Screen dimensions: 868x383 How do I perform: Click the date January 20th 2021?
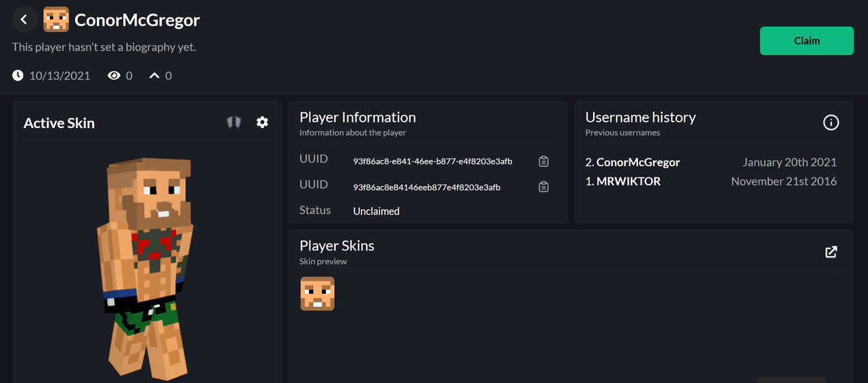[790, 162]
